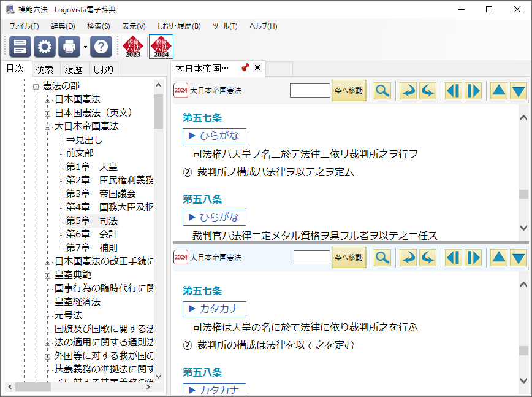Image resolution: width=532 pixels, height=397 pixels.
Task: Toggle カタカナ under 第五七条 in the lower pane
Action: click(x=215, y=309)
